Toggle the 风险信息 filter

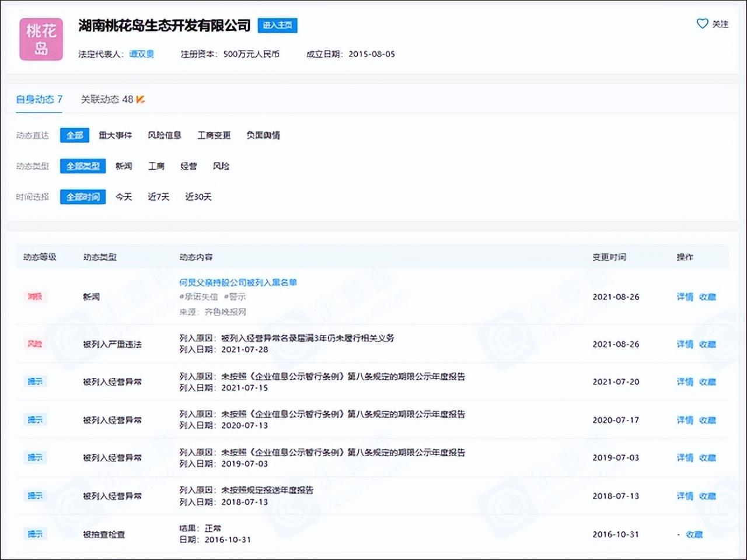[165, 135]
